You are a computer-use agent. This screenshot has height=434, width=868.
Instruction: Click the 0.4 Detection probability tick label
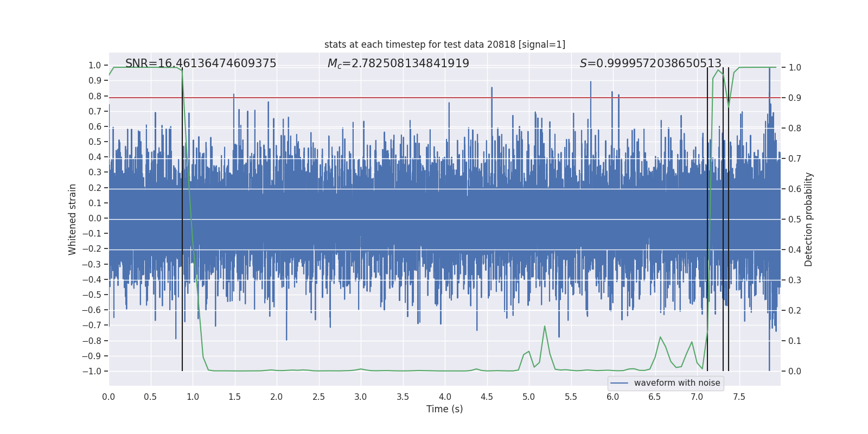pyautogui.click(x=795, y=250)
